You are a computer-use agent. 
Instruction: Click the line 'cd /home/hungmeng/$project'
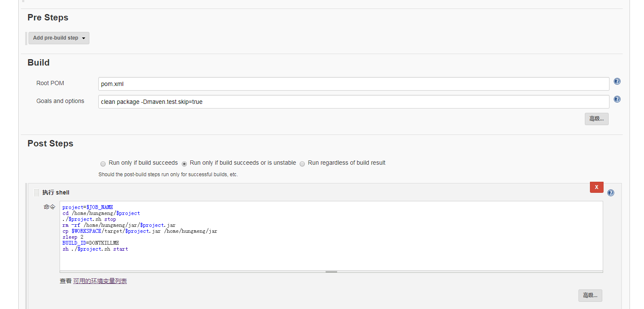pos(101,214)
